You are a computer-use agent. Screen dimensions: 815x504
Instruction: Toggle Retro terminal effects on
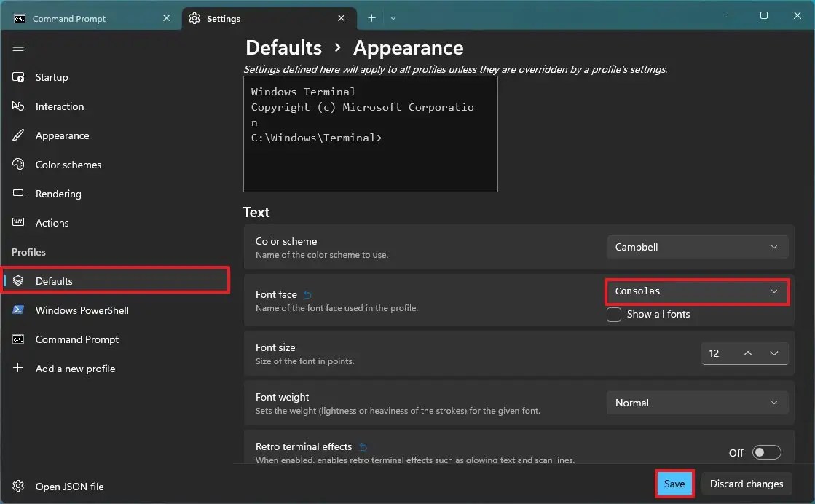766,452
